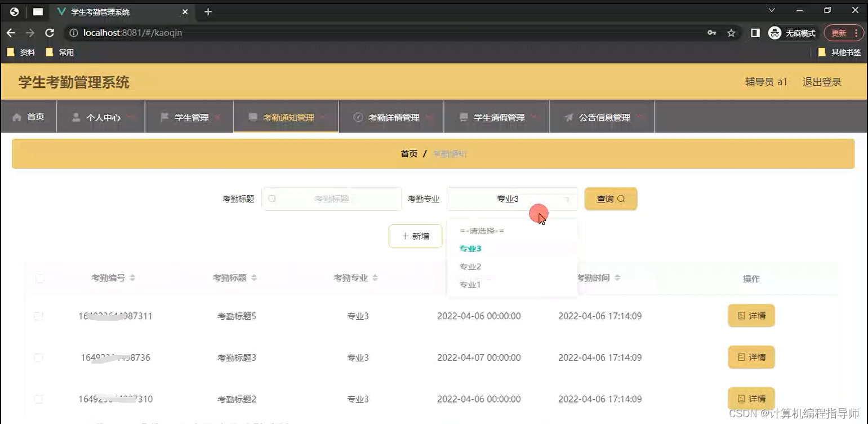This screenshot has width=868, height=424.
Task: Click the 考勤标题5 cell
Action: [x=237, y=316]
